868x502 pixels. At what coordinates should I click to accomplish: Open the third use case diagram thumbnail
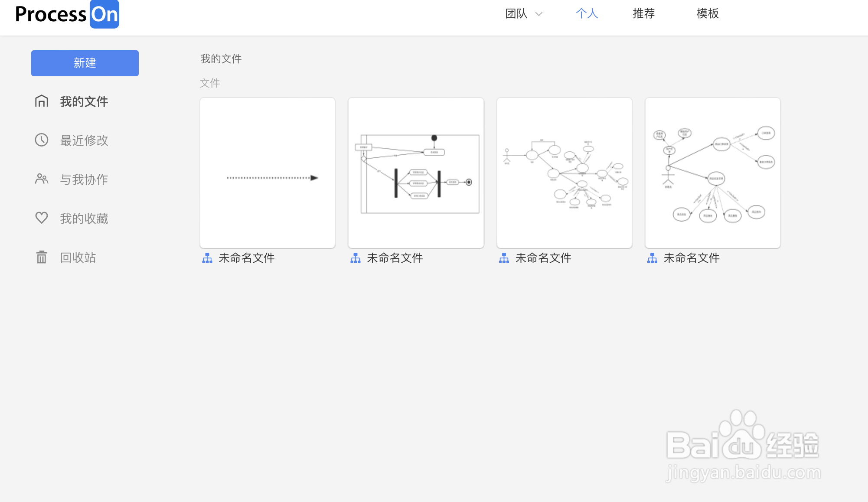564,173
